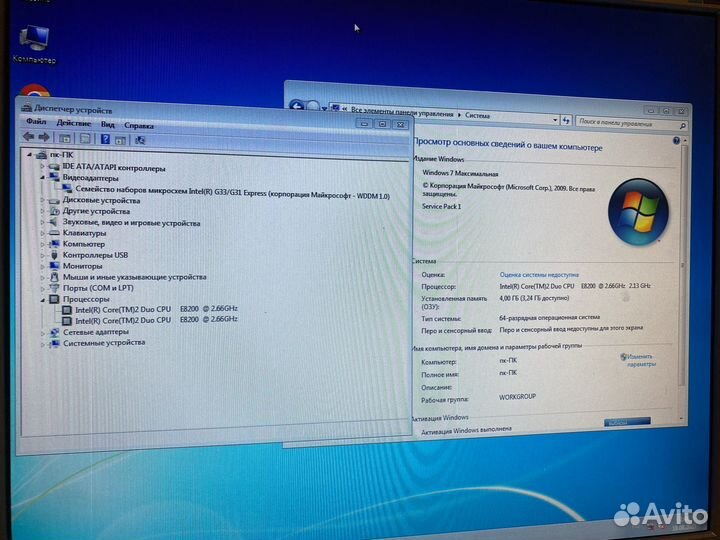Click the refresh button beside address bar
The image size is (720, 540).
(x=566, y=120)
